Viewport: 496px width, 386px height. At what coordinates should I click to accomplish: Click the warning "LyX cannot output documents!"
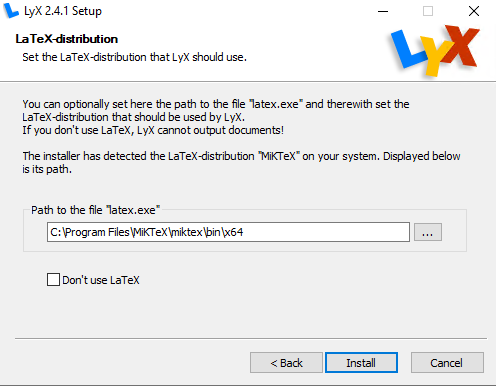[211, 130]
